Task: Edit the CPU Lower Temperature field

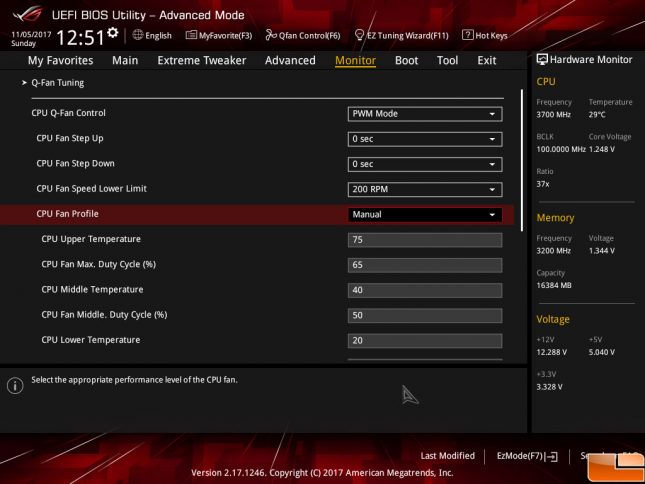Action: point(425,340)
